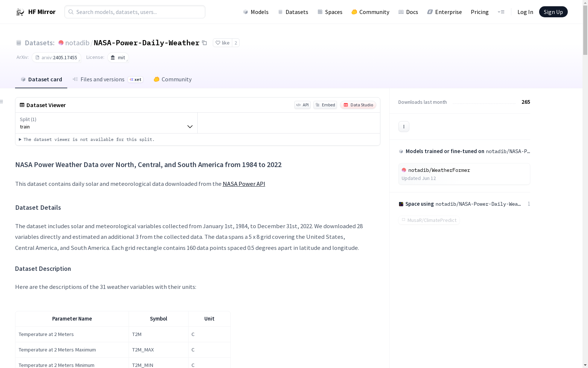Click the 'T2M_MAX' symbol cell
Viewport: 588px width, 368px height.
(x=159, y=350)
